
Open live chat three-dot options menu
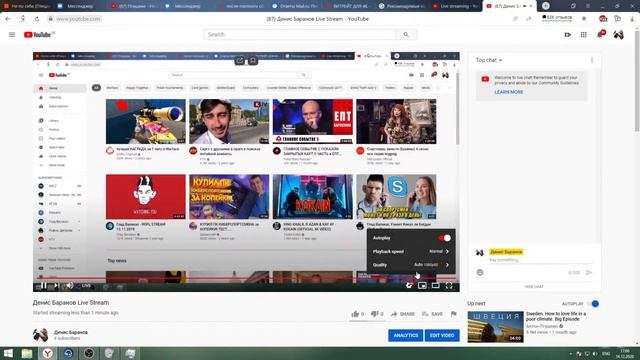592,60
